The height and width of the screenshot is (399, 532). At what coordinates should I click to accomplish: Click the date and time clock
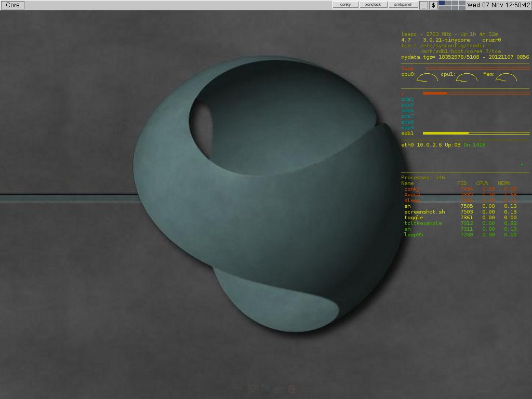tap(498, 5)
